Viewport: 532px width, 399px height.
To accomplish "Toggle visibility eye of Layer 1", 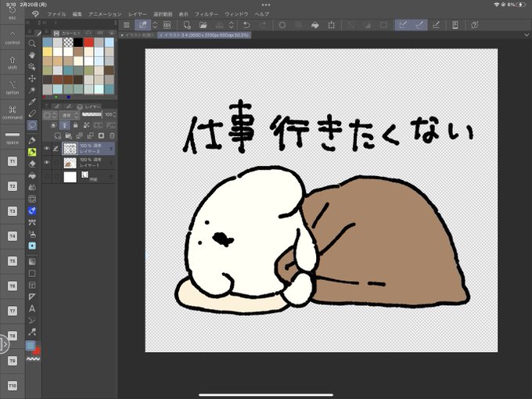I will (47, 163).
